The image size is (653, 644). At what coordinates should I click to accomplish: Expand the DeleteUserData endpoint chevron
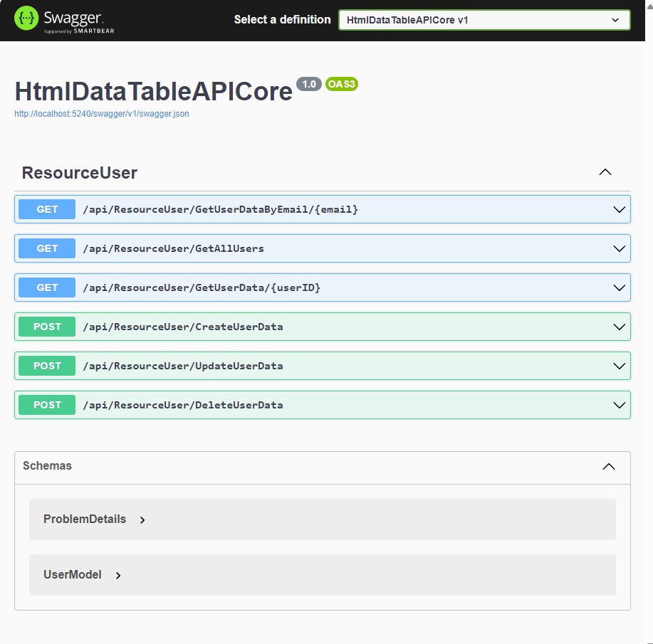(x=619, y=406)
